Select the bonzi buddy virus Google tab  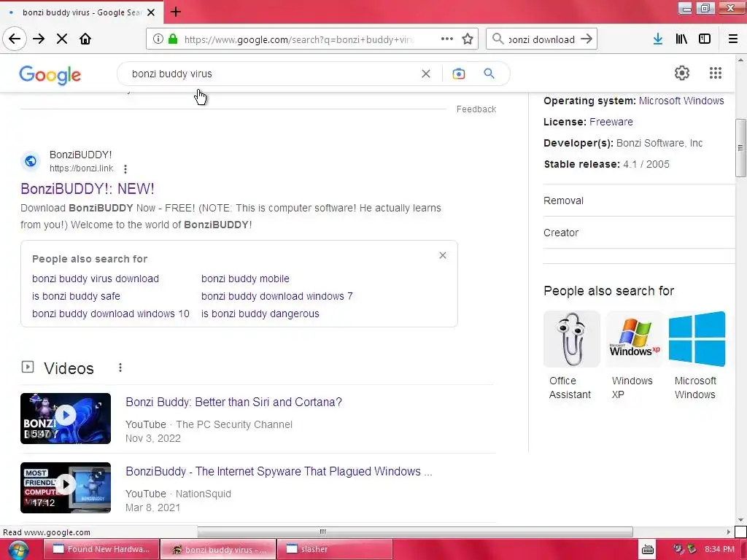tap(81, 12)
